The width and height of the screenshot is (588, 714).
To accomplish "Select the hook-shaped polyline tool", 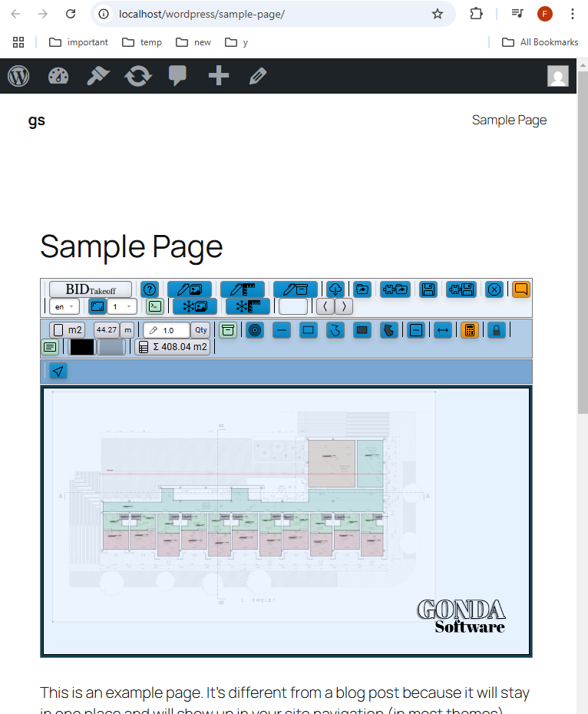I will [335, 330].
